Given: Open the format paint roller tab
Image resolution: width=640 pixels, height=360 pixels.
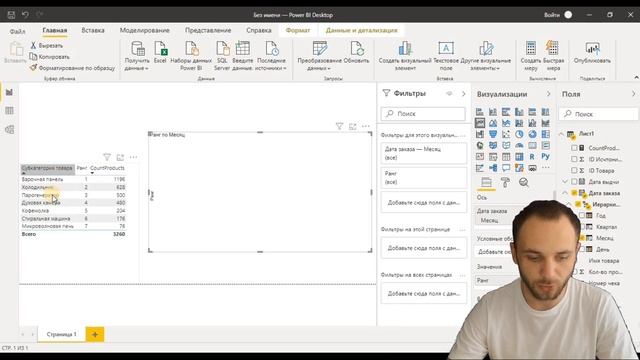Looking at the screenshot, I should 505,182.
